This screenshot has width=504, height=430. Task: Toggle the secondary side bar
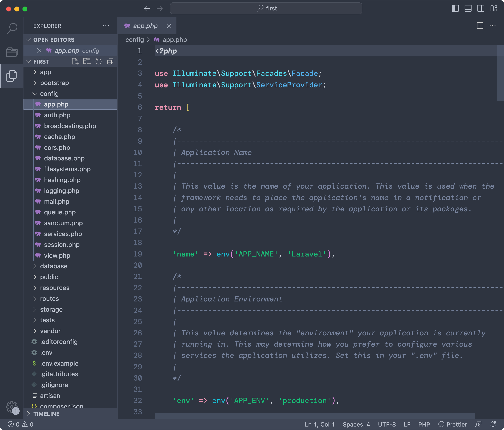click(481, 9)
